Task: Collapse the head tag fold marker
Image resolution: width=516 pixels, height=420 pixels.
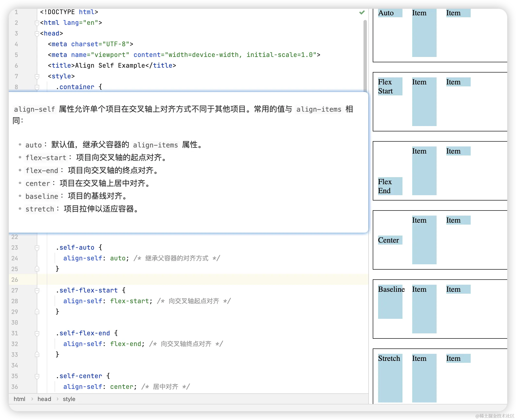Action: coord(37,34)
